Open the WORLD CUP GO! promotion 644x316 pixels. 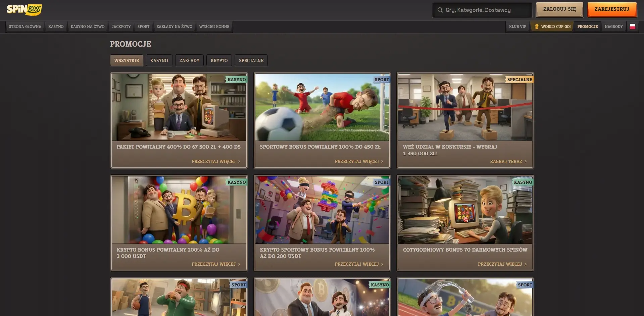(552, 27)
